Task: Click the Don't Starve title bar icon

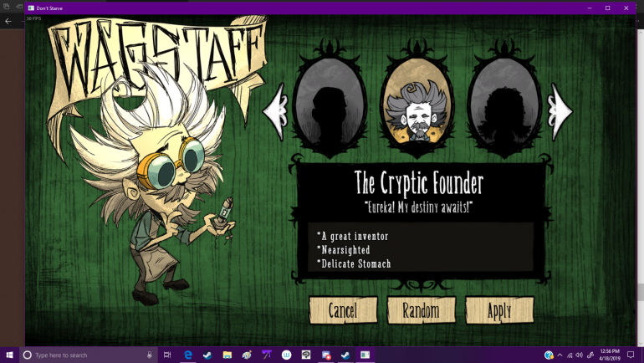Action: point(31,8)
